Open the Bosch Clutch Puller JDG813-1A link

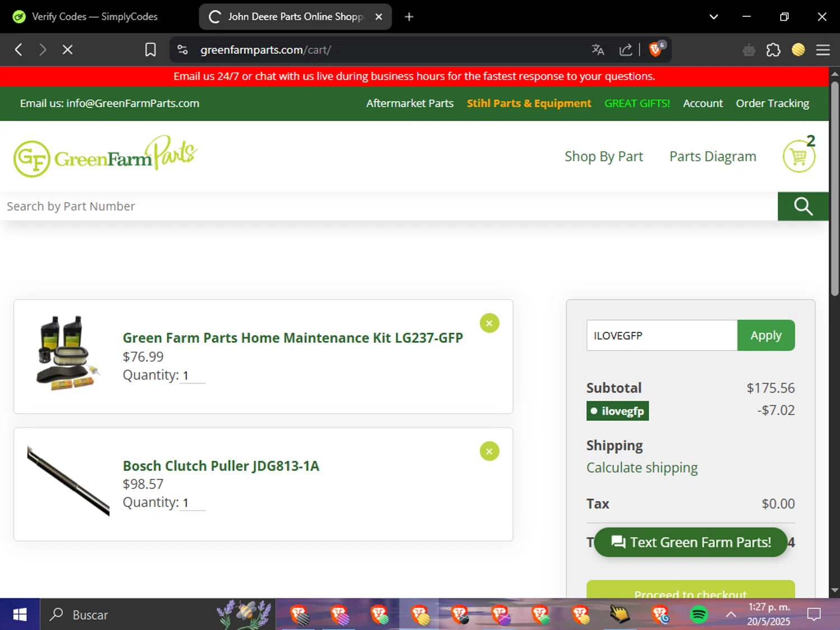point(221,466)
